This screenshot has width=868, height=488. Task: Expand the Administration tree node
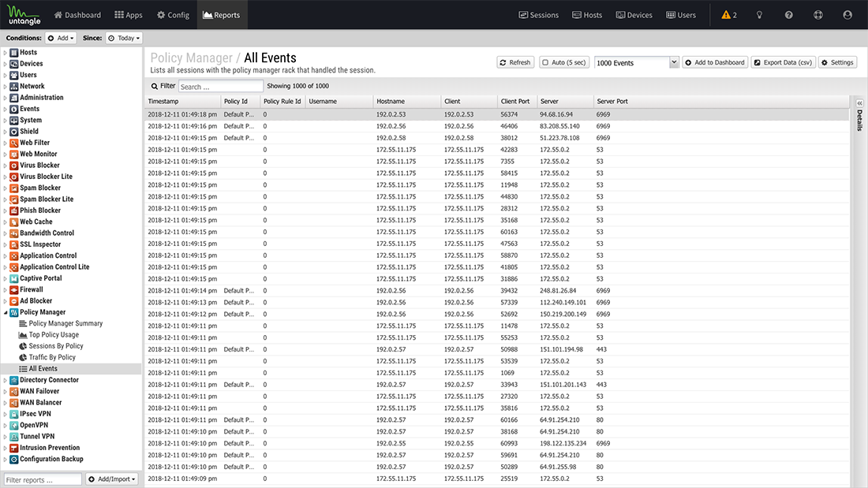pos(5,98)
